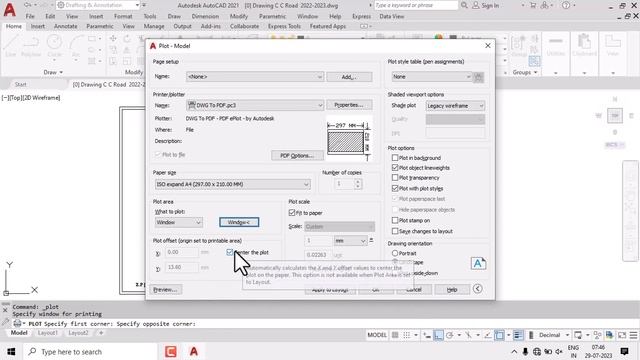The image size is (640, 360).
Task: Enable Plot stamp on
Action: click(395, 220)
